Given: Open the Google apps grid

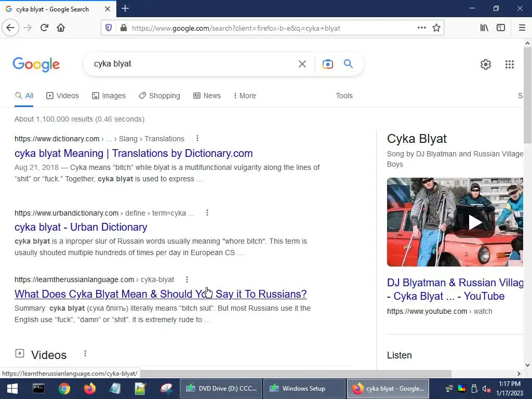Looking at the screenshot, I should (509, 64).
